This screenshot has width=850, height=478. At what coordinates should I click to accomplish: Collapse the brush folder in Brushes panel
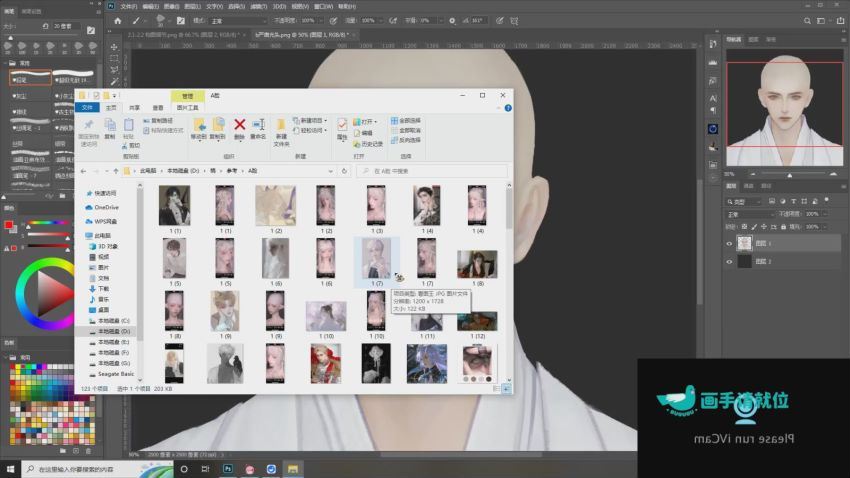pos(5,63)
